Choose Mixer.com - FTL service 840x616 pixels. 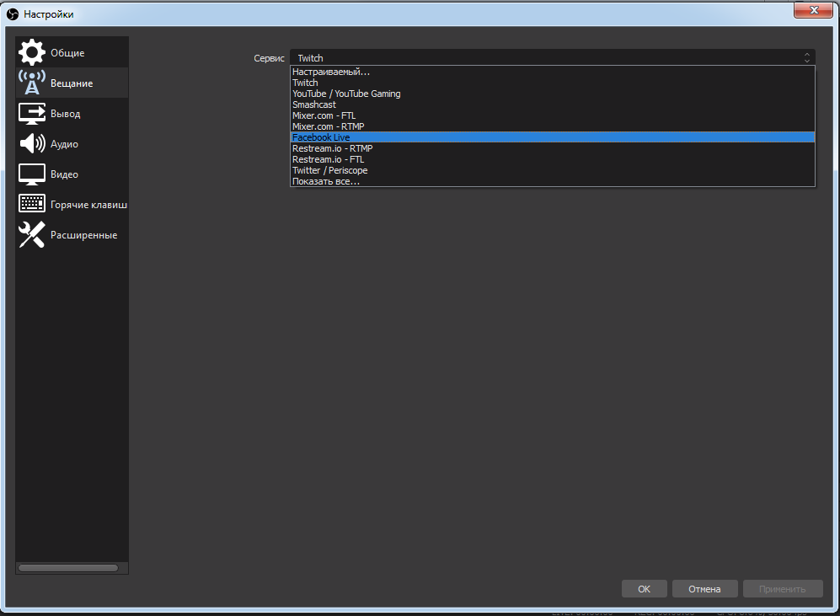pyautogui.click(x=553, y=115)
